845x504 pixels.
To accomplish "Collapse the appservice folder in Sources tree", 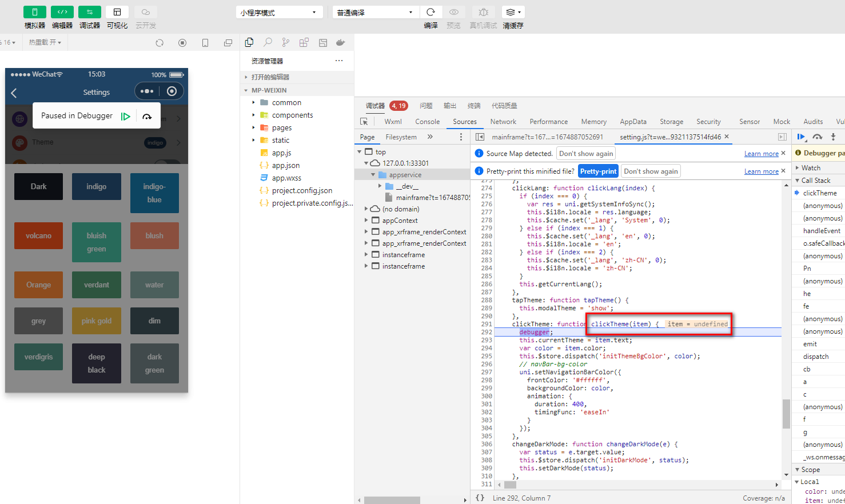I will click(373, 175).
